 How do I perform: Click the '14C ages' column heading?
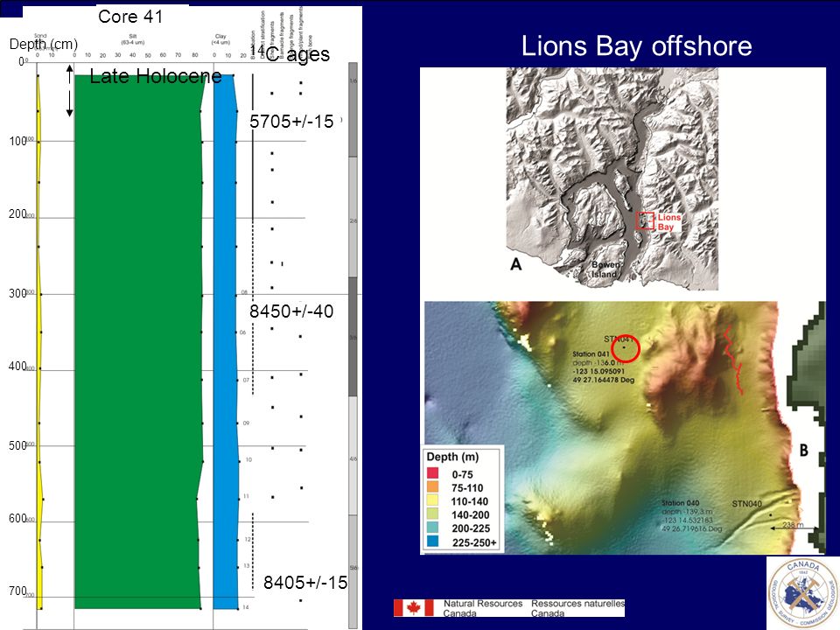[x=290, y=53]
